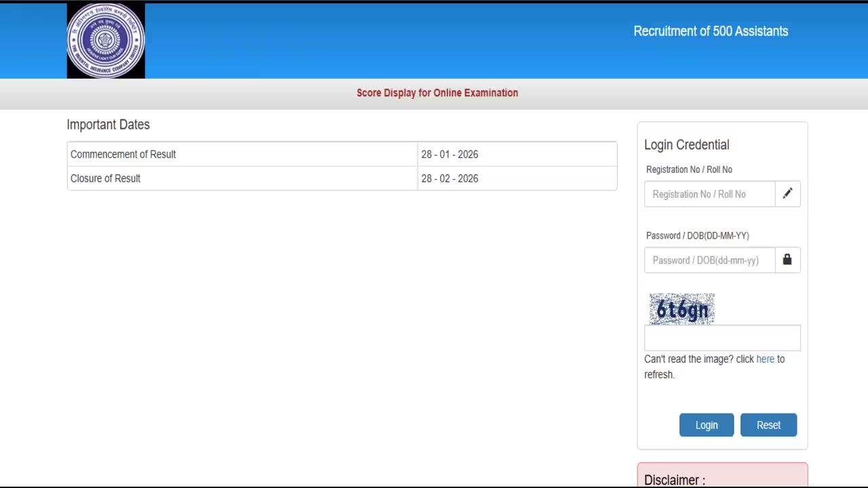Select the 'Closure of Result' cell
The width and height of the screenshot is (868, 488).
(242, 178)
